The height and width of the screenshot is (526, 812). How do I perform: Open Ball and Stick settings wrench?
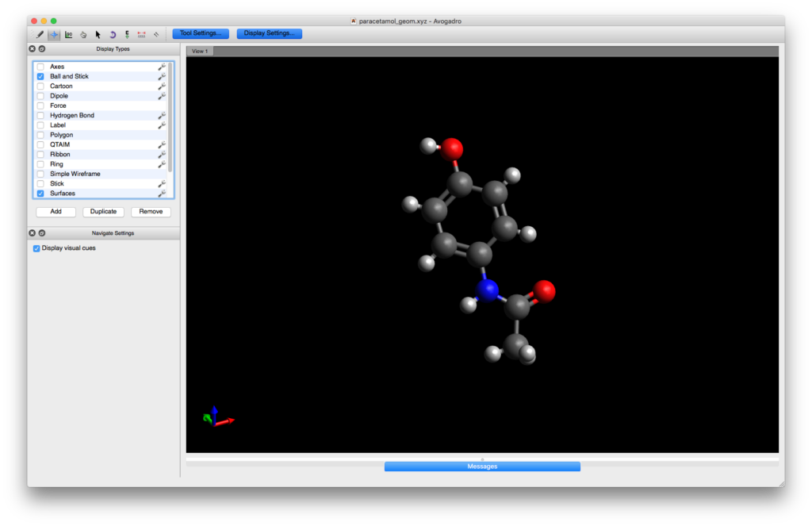click(162, 76)
